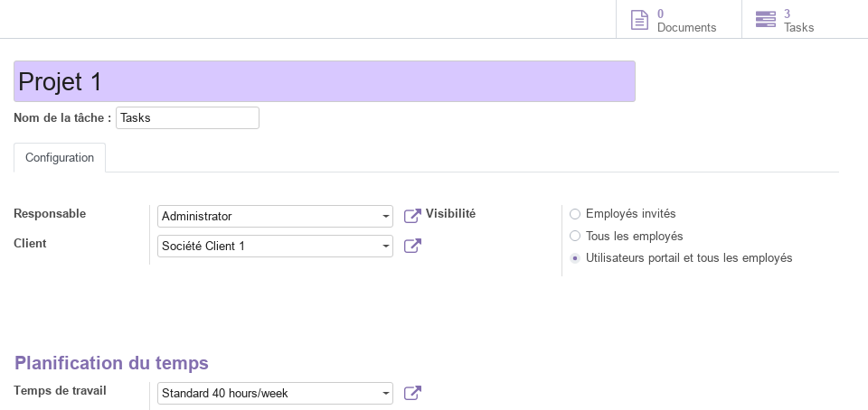Screen dimensions: 868x410
Task: Click the Planification du temps heading
Action: point(111,363)
